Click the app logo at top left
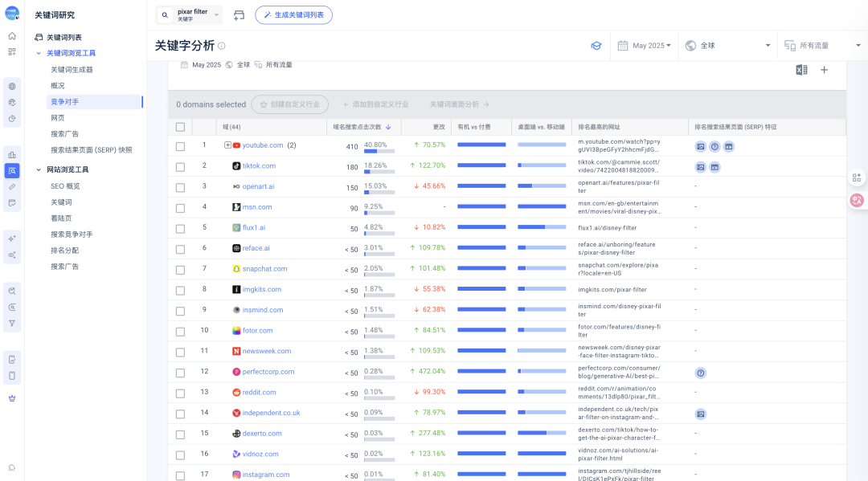Screen dimensions: 868x481 tap(11, 14)
